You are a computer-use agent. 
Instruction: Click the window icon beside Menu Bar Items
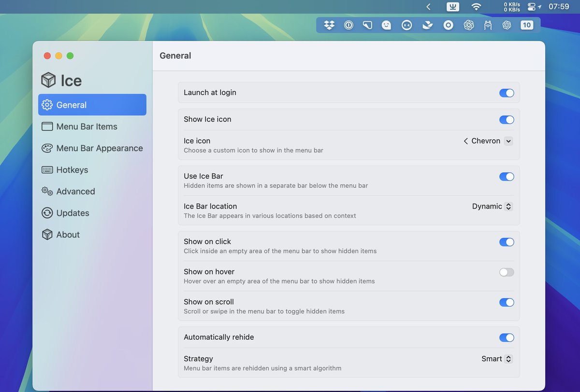tap(47, 126)
